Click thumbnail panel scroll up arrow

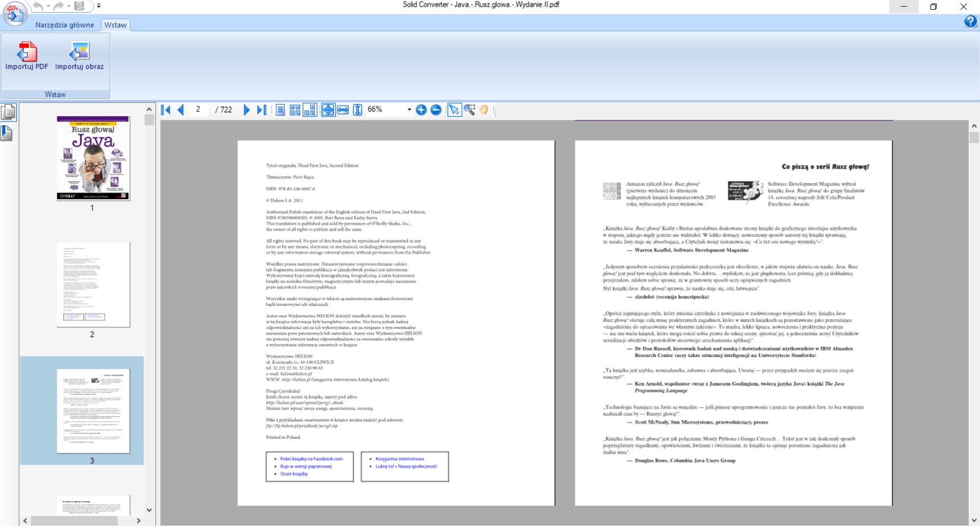(149, 109)
